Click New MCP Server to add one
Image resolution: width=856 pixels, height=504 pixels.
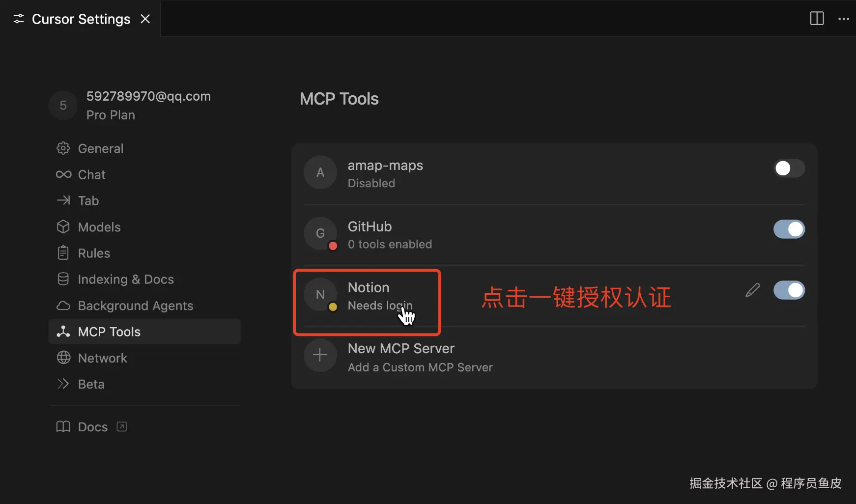coord(401,348)
